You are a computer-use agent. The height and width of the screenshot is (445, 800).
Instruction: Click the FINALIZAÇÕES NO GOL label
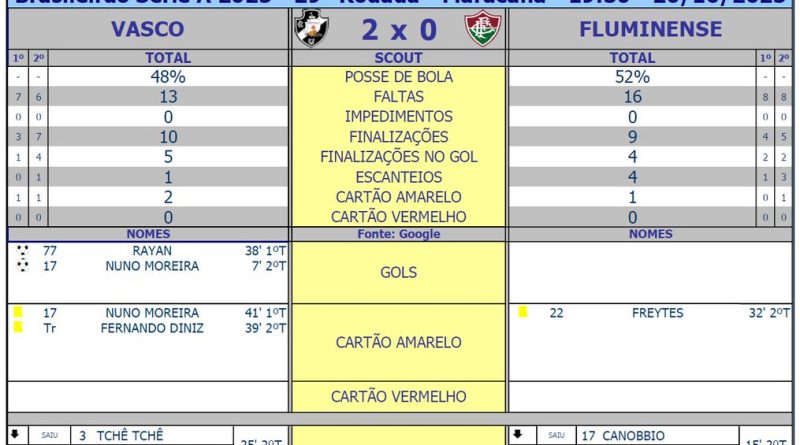398,157
